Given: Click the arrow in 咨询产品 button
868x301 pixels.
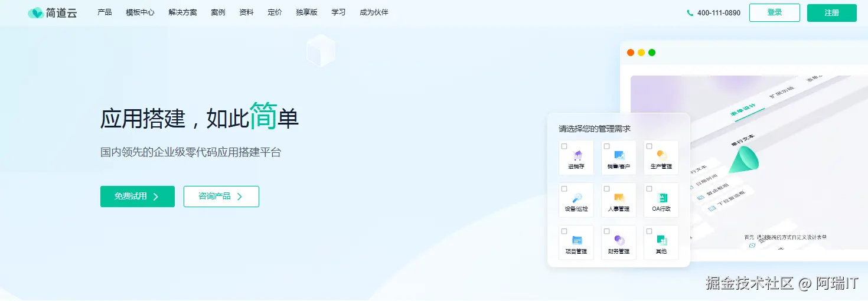Looking at the screenshot, I should [x=240, y=197].
